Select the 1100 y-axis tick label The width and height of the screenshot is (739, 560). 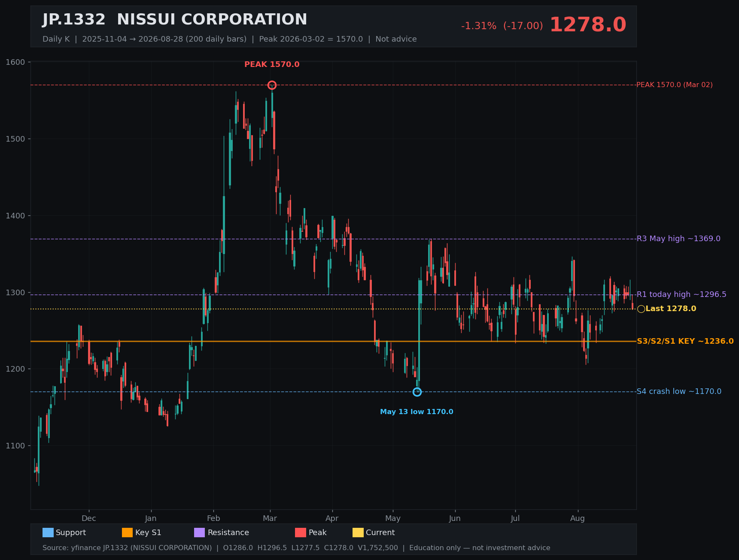tap(15, 446)
